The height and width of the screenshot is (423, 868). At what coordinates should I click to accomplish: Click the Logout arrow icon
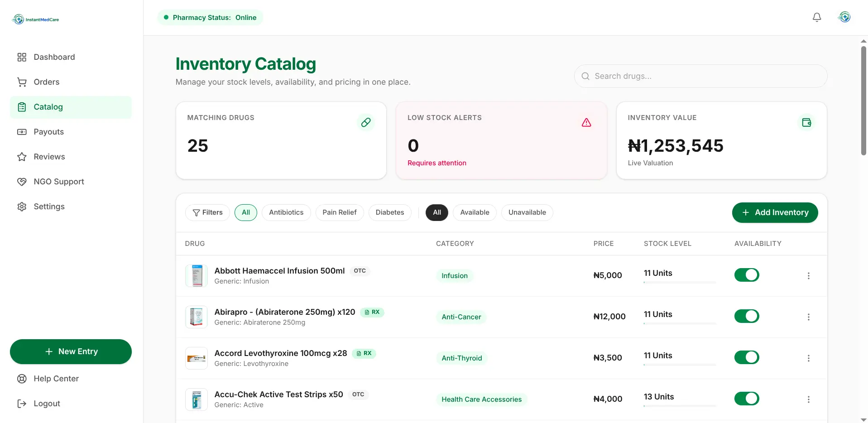pos(22,404)
